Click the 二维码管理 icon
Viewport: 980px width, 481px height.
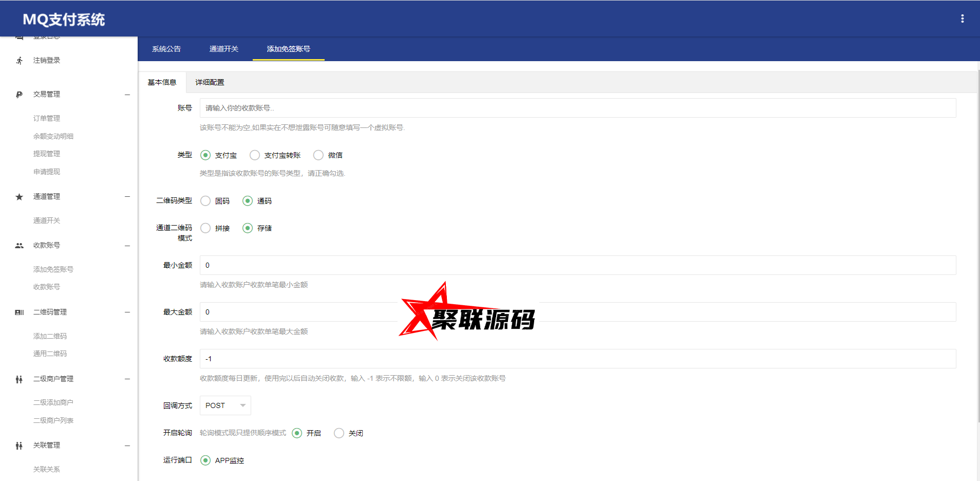tap(19, 312)
